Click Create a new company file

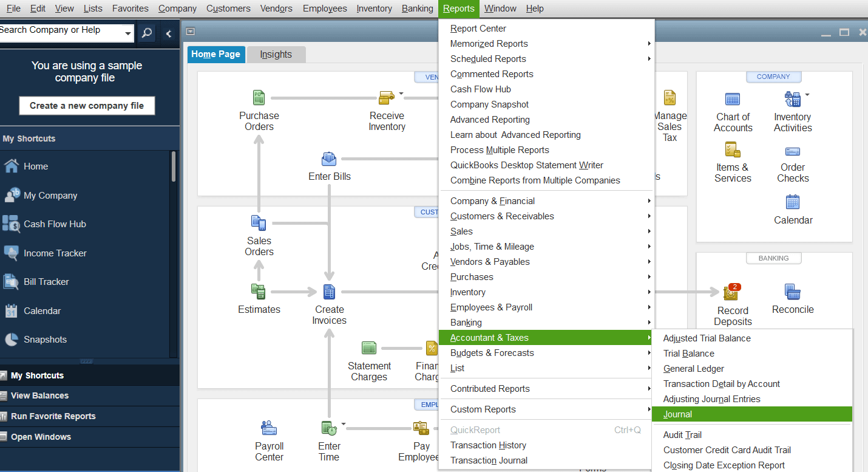tap(86, 105)
